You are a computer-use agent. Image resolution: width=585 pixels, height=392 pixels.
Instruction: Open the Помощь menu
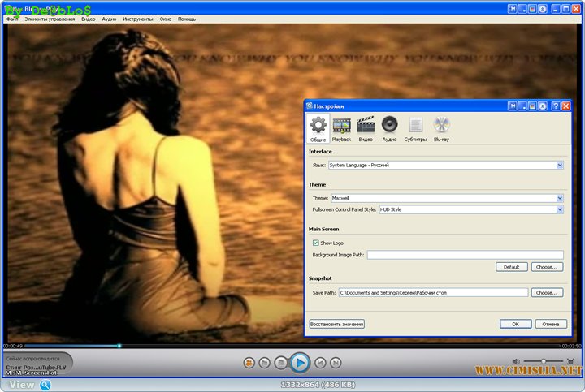187,18
